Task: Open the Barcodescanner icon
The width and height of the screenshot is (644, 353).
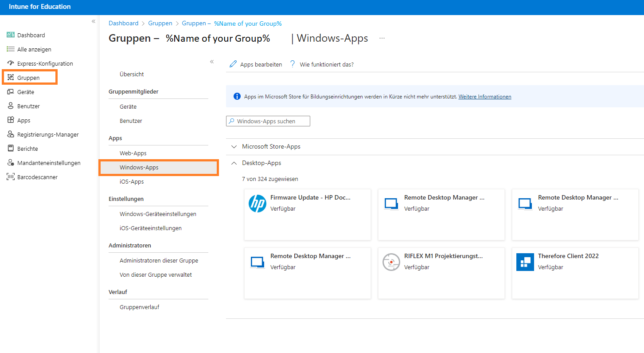Action: 11,177
